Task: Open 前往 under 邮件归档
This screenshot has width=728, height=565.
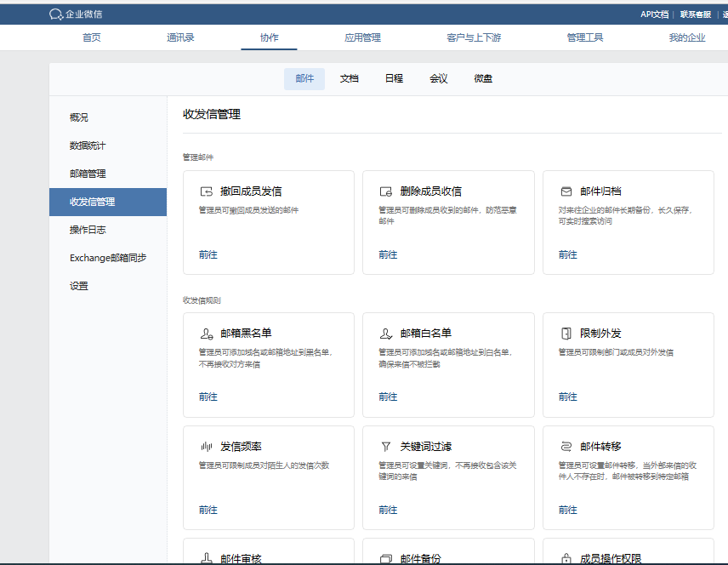Action: [x=567, y=254]
